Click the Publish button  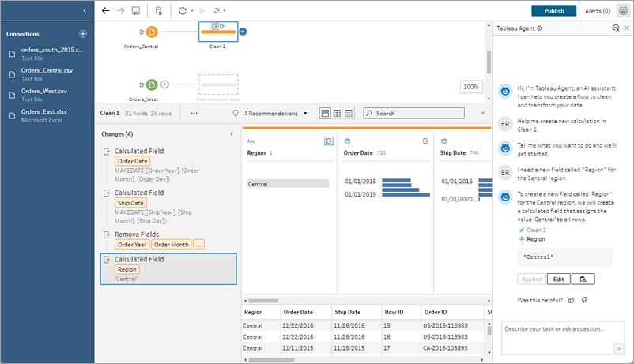click(x=553, y=11)
